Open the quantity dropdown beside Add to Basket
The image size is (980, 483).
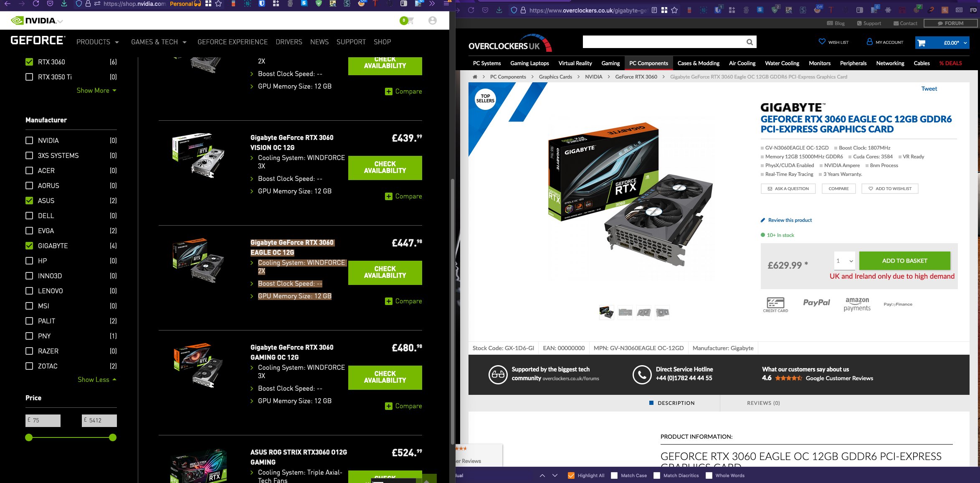[844, 261]
